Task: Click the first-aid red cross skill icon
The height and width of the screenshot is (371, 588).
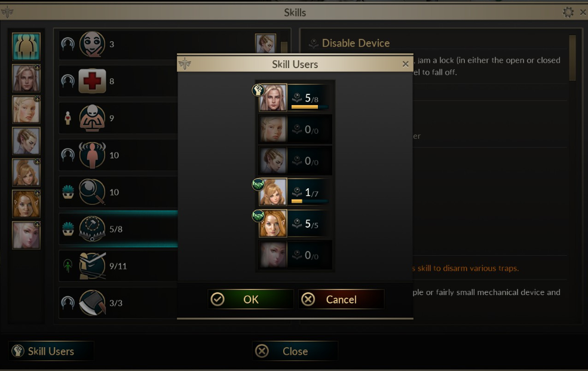Action: click(x=92, y=81)
